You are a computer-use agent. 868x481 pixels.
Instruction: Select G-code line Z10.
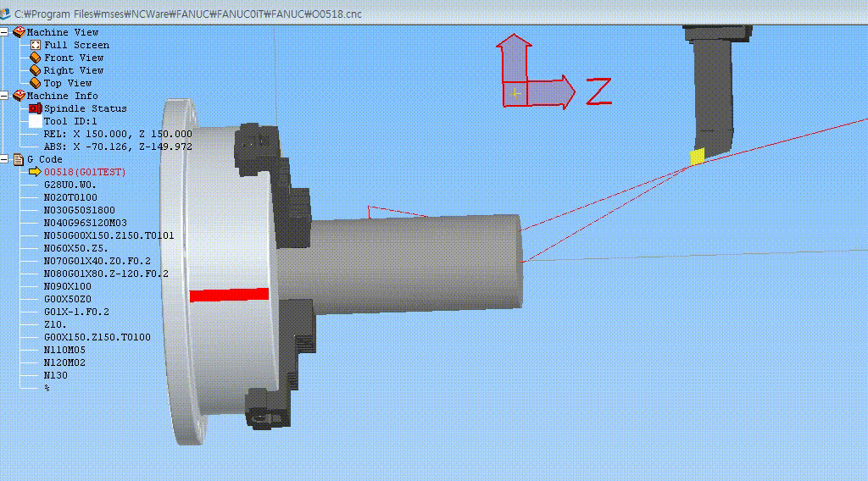pos(55,324)
